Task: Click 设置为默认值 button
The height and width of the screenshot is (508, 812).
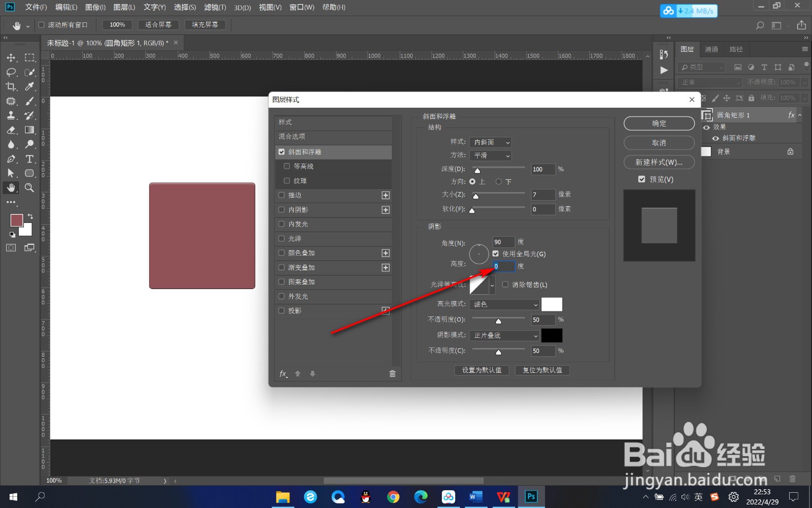Action: click(x=482, y=370)
